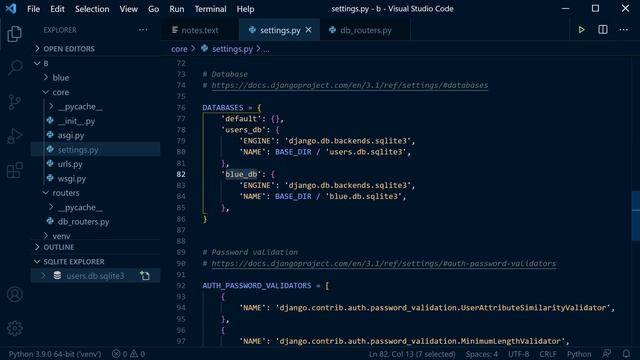Run Python file with play button
This screenshot has width=640, height=360.
point(581,30)
